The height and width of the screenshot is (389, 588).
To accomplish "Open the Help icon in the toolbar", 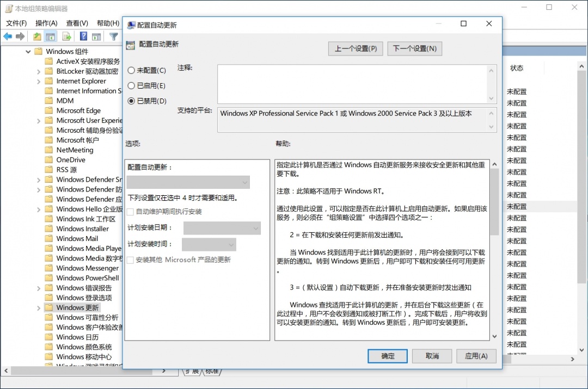I will [x=84, y=36].
